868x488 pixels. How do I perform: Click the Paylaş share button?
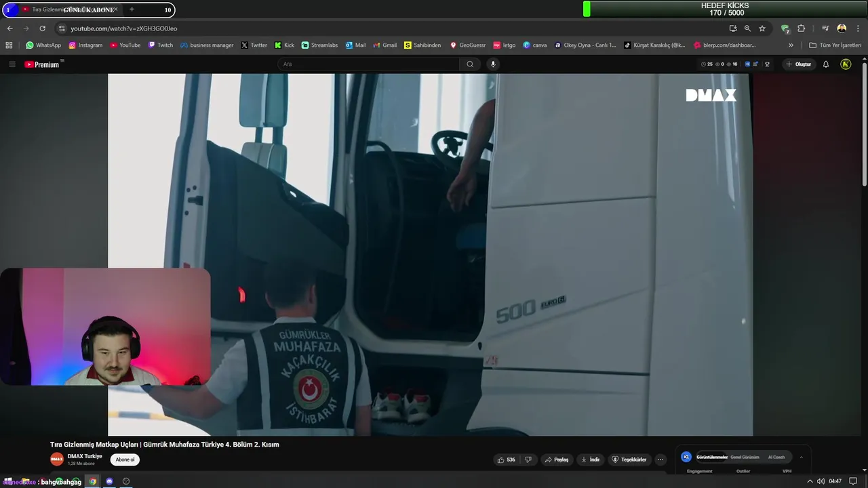click(556, 460)
